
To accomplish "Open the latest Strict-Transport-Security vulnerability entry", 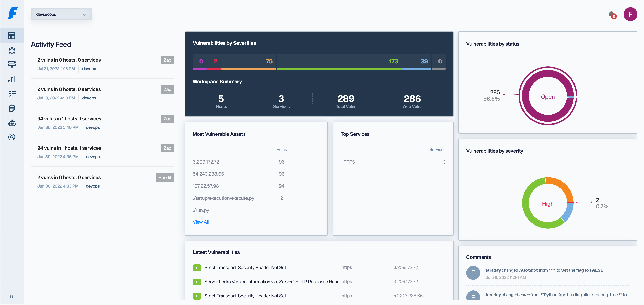I will pos(245,267).
